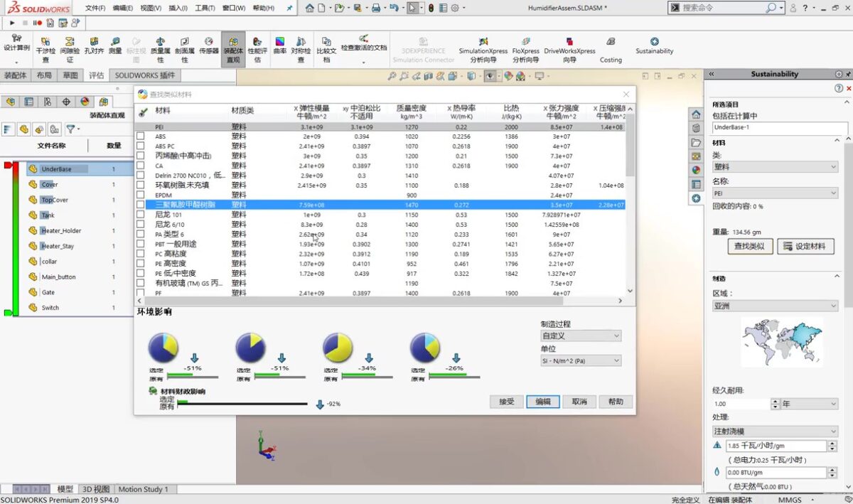
Task: Check the PA 类型 6 material checkbox
Action: click(141, 234)
